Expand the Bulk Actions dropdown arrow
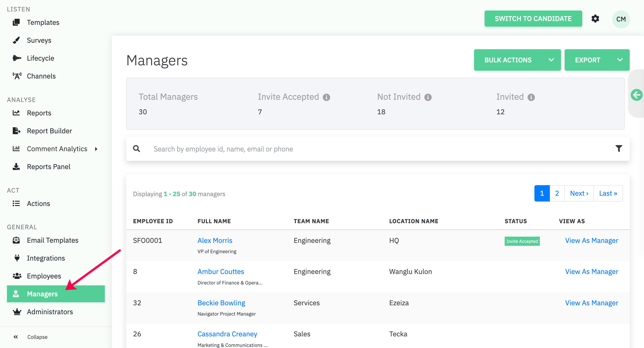The image size is (644, 348). click(551, 60)
